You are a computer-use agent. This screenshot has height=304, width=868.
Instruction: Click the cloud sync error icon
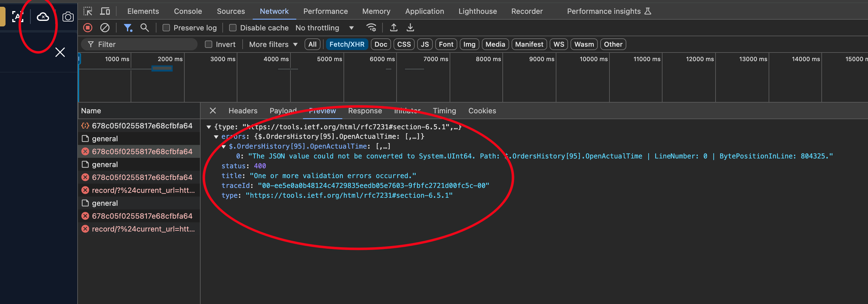(43, 17)
